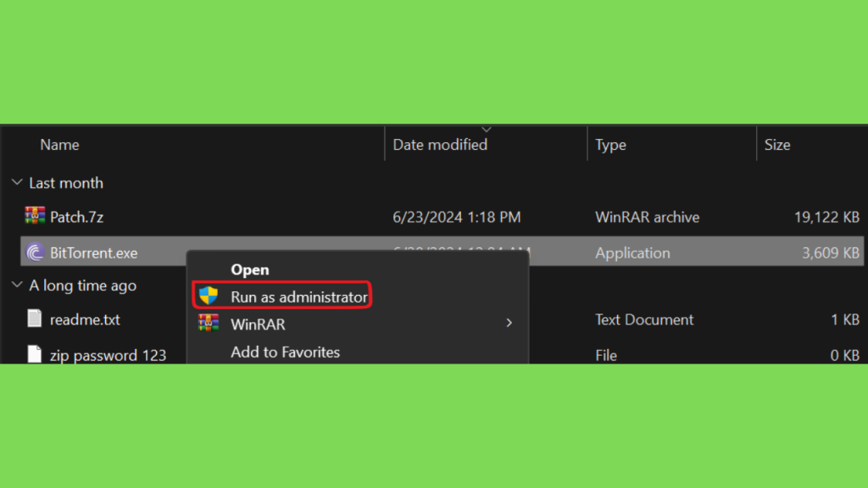Expand the WinRAR submenu arrow
868x488 pixels.
click(509, 323)
